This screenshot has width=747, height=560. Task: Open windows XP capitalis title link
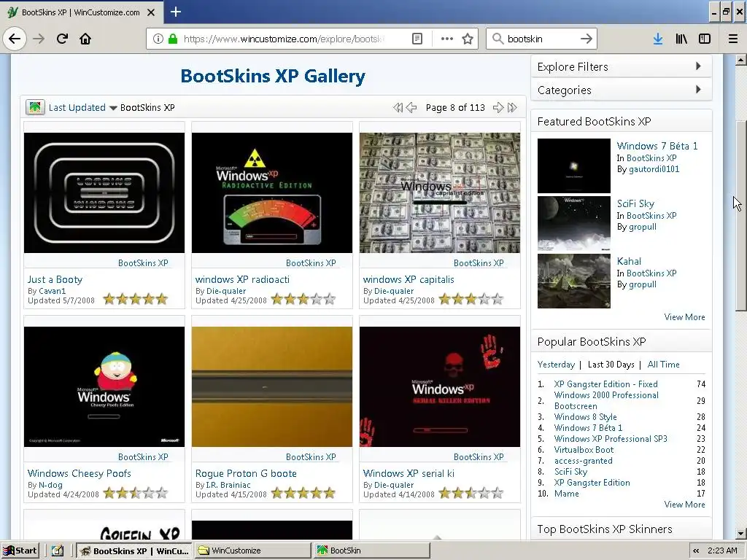click(x=409, y=279)
